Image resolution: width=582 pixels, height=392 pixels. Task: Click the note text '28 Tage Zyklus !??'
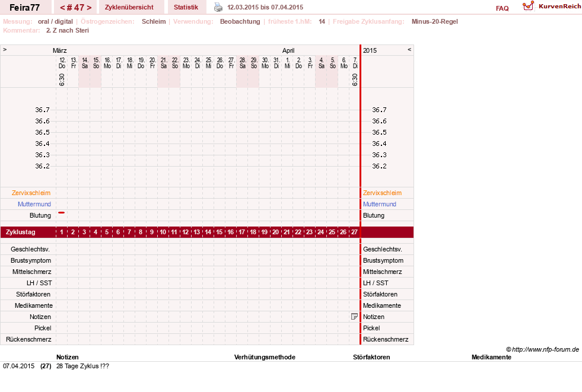[x=83, y=366]
